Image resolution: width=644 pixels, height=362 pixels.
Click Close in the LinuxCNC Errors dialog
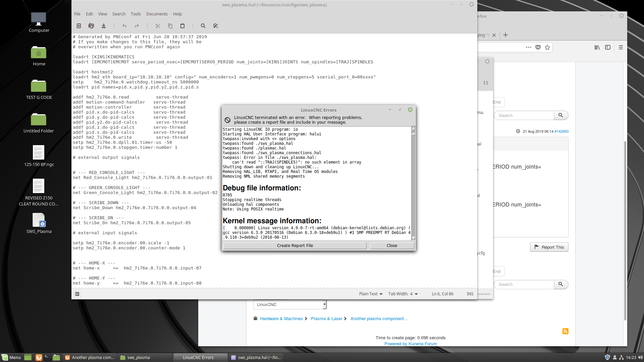pyautogui.click(x=392, y=246)
